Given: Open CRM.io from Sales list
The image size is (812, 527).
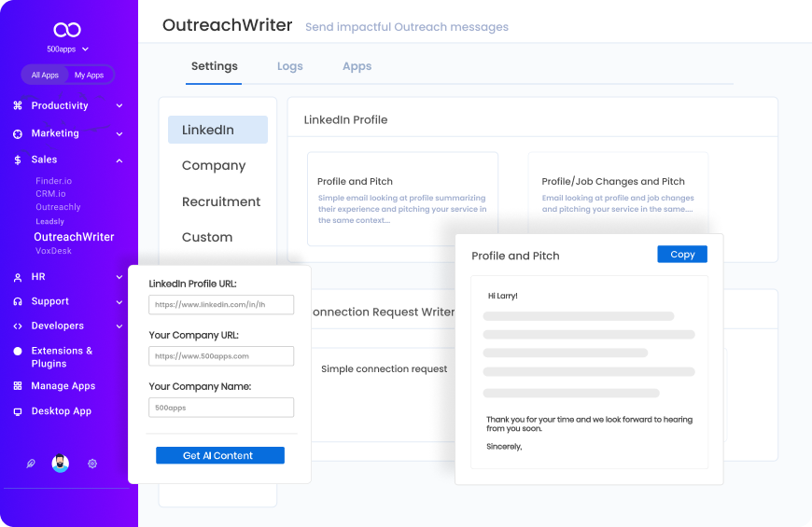Looking at the screenshot, I should 50,194.
